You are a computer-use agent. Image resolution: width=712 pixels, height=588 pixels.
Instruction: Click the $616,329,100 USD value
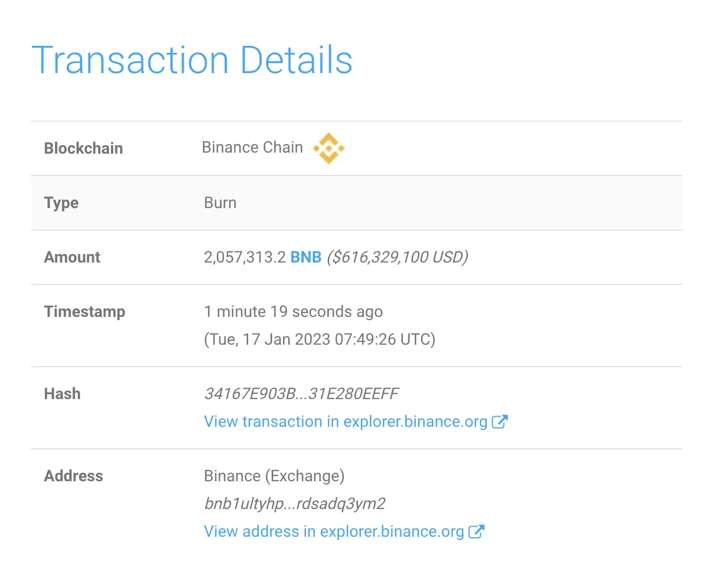(x=398, y=257)
